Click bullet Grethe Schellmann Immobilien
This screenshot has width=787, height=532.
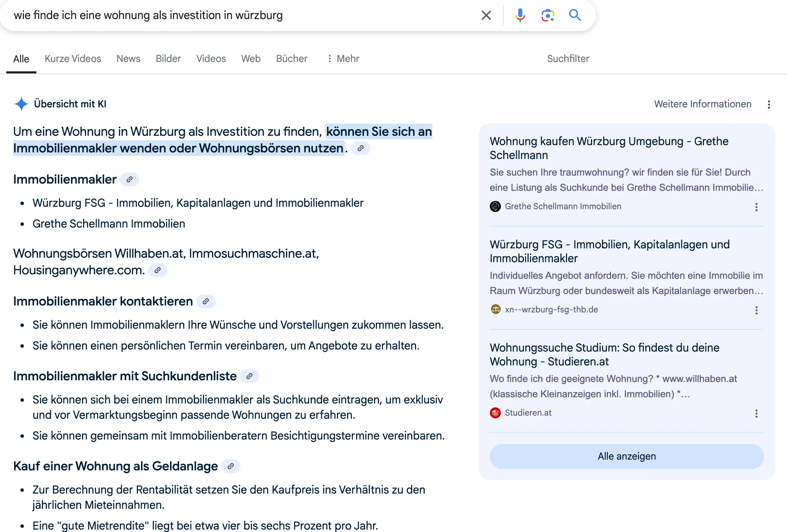pos(109,224)
